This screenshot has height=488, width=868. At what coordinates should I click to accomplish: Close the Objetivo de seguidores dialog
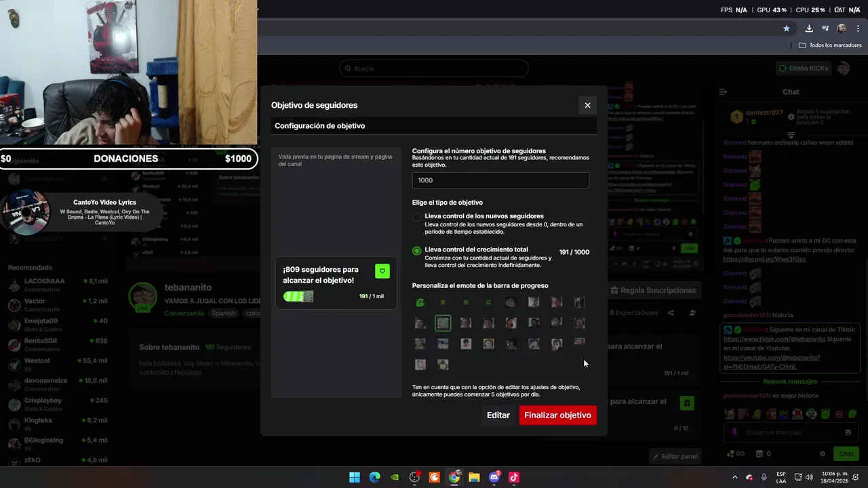[x=587, y=105]
